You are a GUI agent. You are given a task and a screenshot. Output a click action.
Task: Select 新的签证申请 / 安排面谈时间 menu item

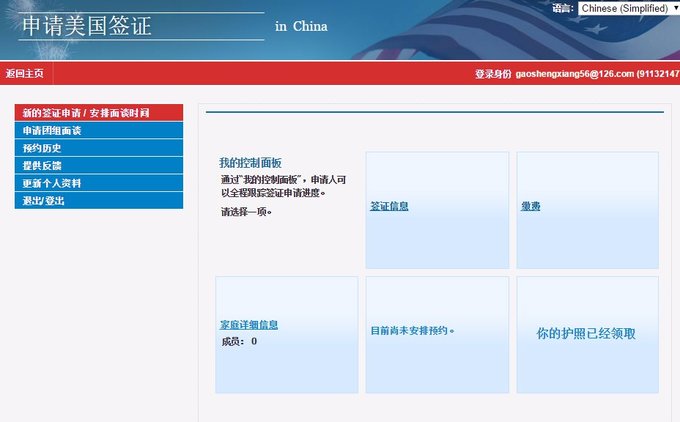tap(99, 113)
